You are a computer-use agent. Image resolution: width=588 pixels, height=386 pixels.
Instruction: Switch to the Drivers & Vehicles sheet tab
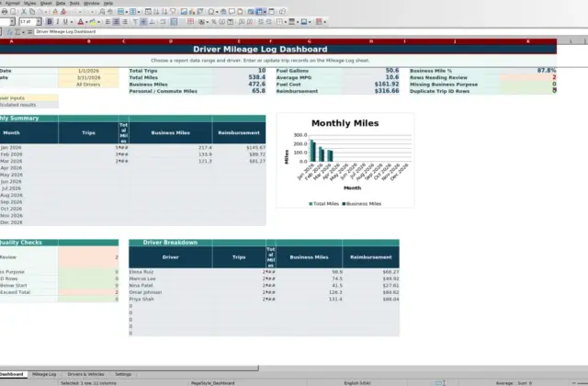click(x=85, y=374)
